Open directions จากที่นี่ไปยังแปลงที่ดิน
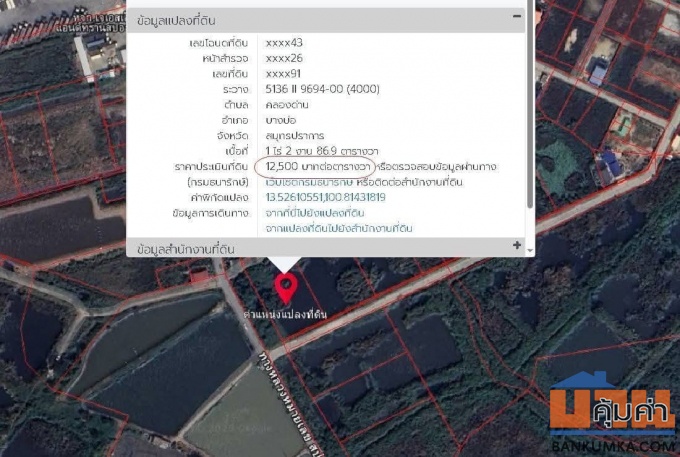Image resolution: width=680 pixels, height=457 pixels. (x=314, y=213)
